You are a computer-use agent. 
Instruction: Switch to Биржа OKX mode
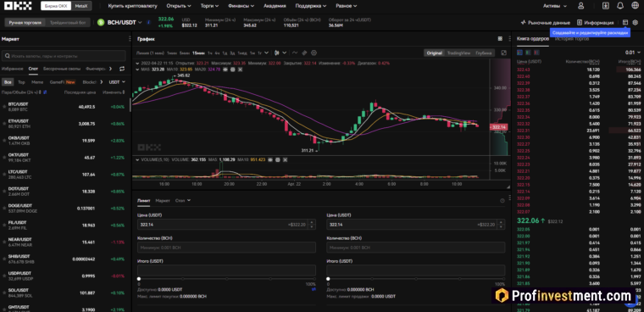[56, 6]
